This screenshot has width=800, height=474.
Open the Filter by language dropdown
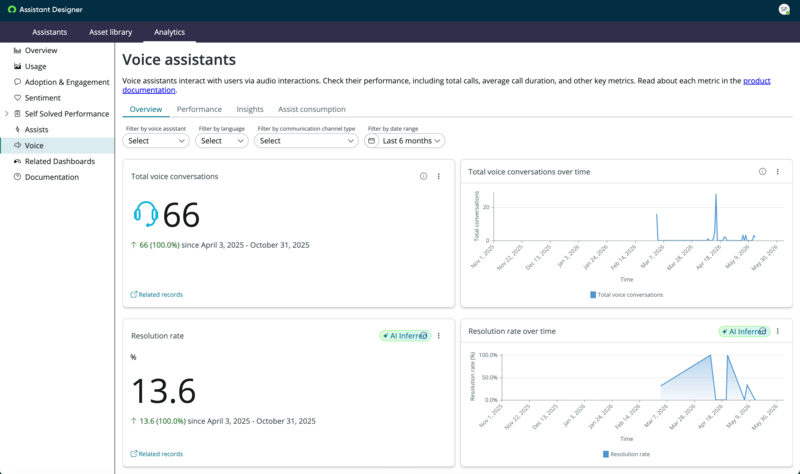(x=221, y=141)
